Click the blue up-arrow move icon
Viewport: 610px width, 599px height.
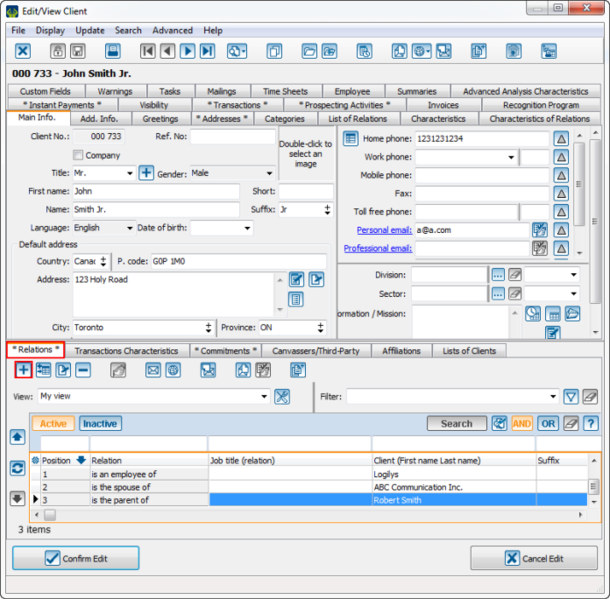pyautogui.click(x=17, y=437)
